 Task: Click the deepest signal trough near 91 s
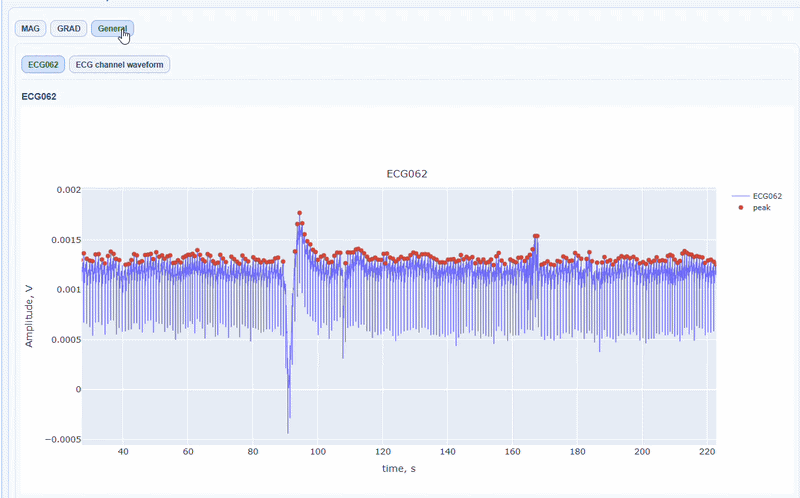(288, 432)
